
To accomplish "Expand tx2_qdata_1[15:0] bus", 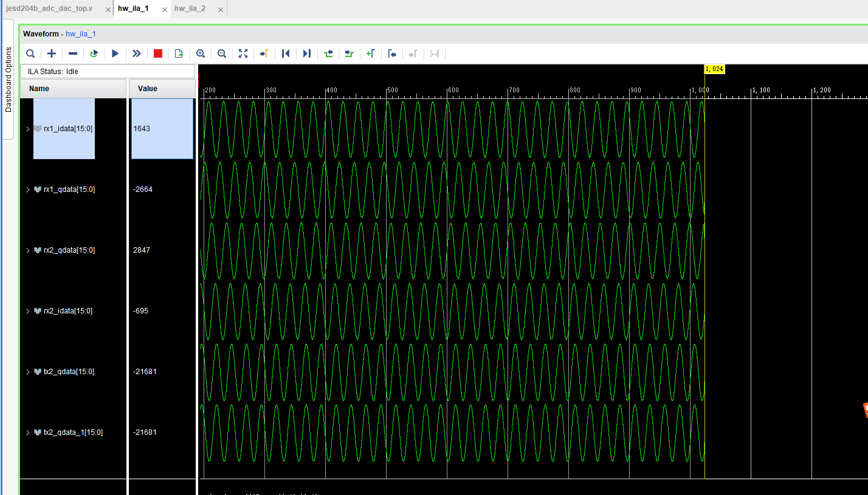I will pos(27,432).
